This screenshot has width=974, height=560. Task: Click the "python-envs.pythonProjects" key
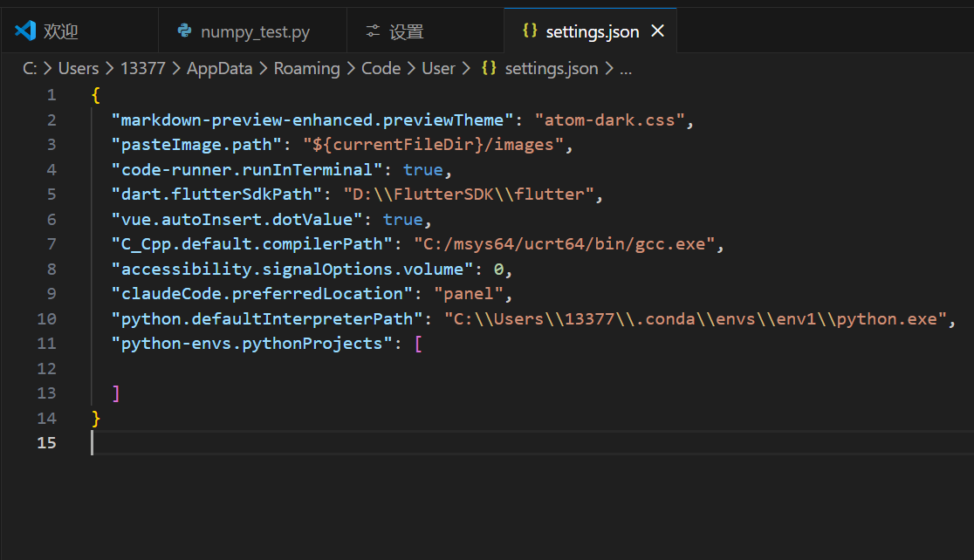[x=251, y=344]
